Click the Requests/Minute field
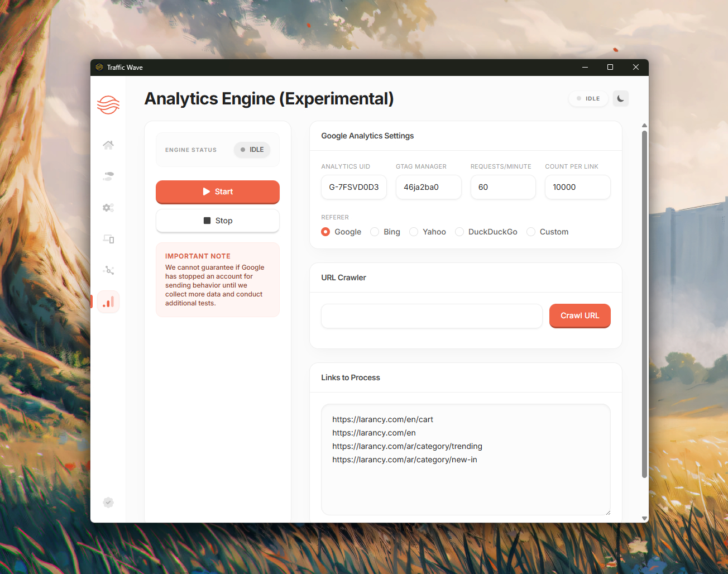The height and width of the screenshot is (574, 728). click(502, 187)
